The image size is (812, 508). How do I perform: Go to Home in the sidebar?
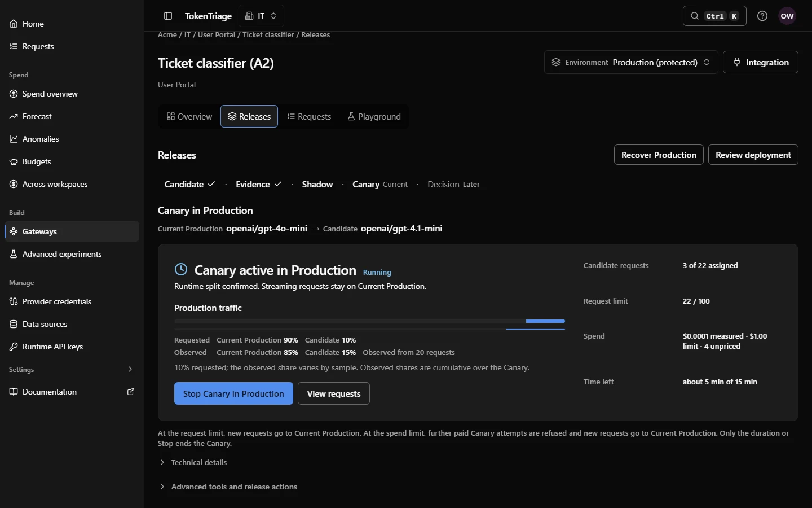[72, 24]
